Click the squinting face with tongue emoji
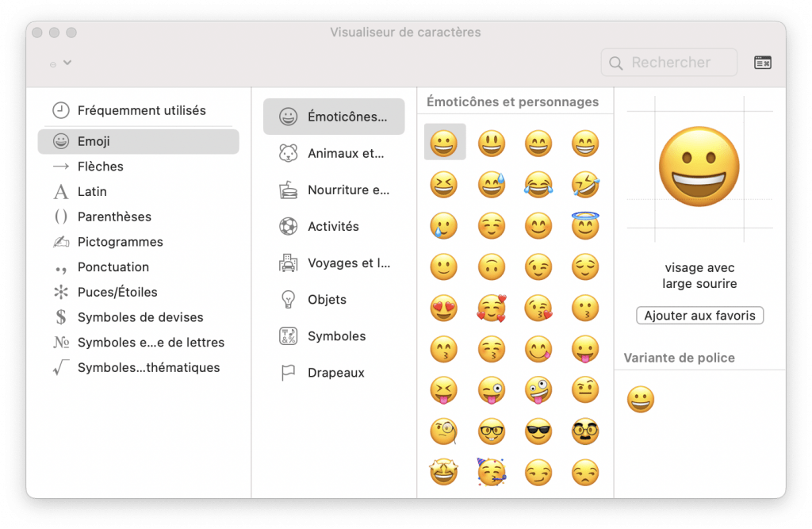Image resolution: width=812 pixels, height=529 pixels. tap(444, 390)
